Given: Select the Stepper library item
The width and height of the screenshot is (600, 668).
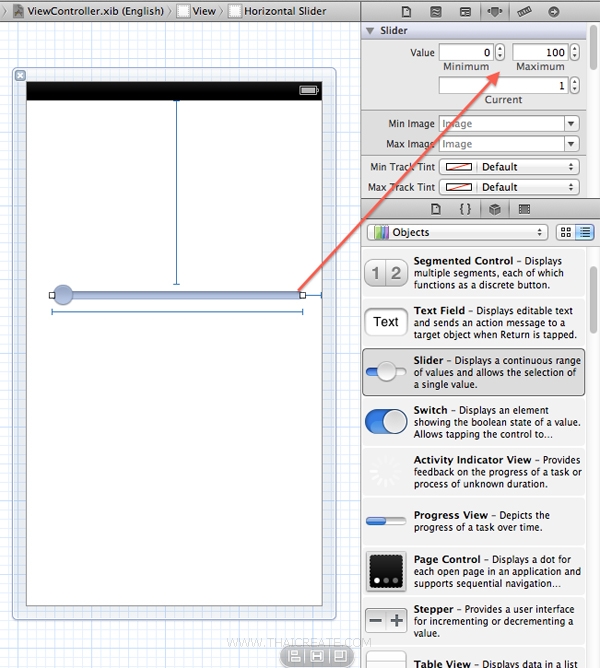Looking at the screenshot, I should coord(473,621).
